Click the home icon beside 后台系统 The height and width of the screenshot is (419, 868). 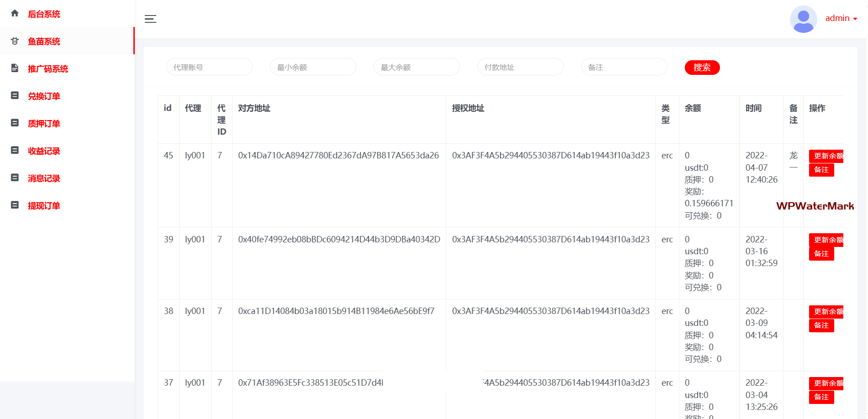pos(15,13)
